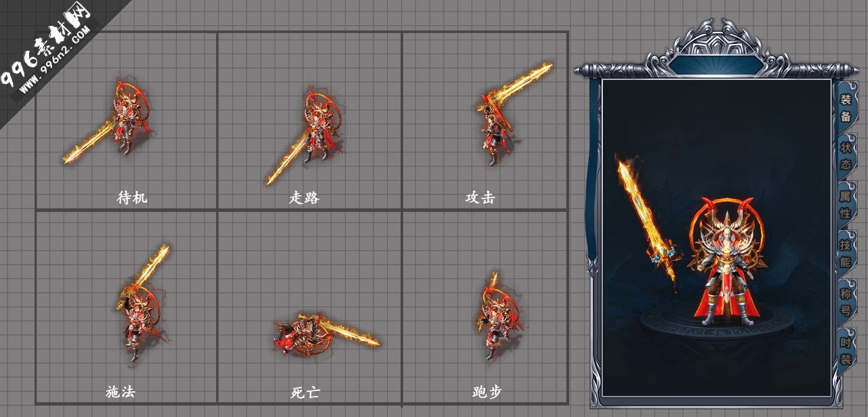The width and height of the screenshot is (868, 417).
Task: Open the 时装 fashion tab
Action: pos(846,350)
